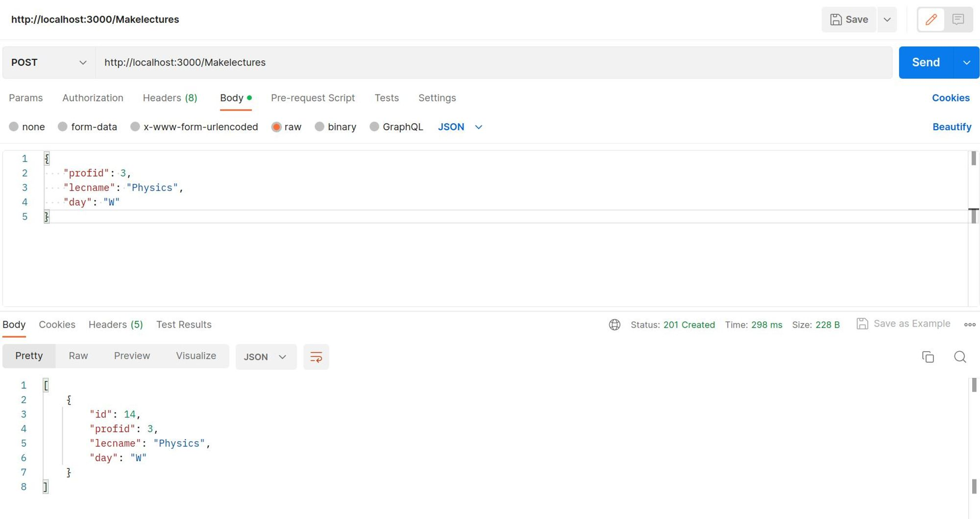Open the Headers (8) request tab
Image resolution: width=980 pixels, height=519 pixels.
(x=170, y=98)
